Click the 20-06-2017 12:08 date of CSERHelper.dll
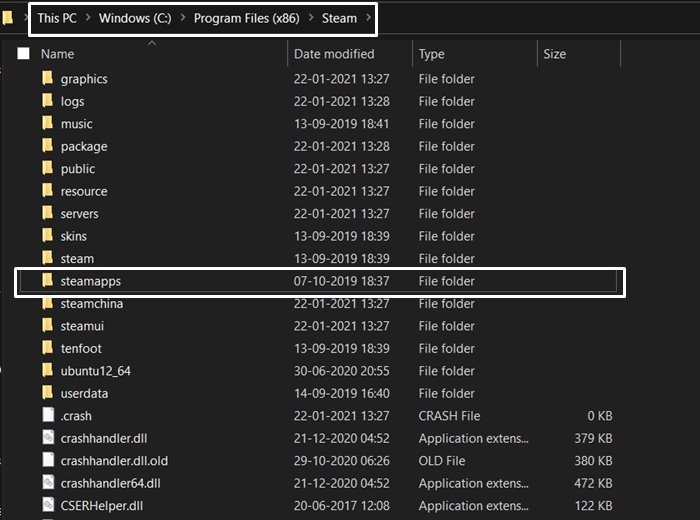Image resolution: width=700 pixels, height=520 pixels. coord(342,506)
